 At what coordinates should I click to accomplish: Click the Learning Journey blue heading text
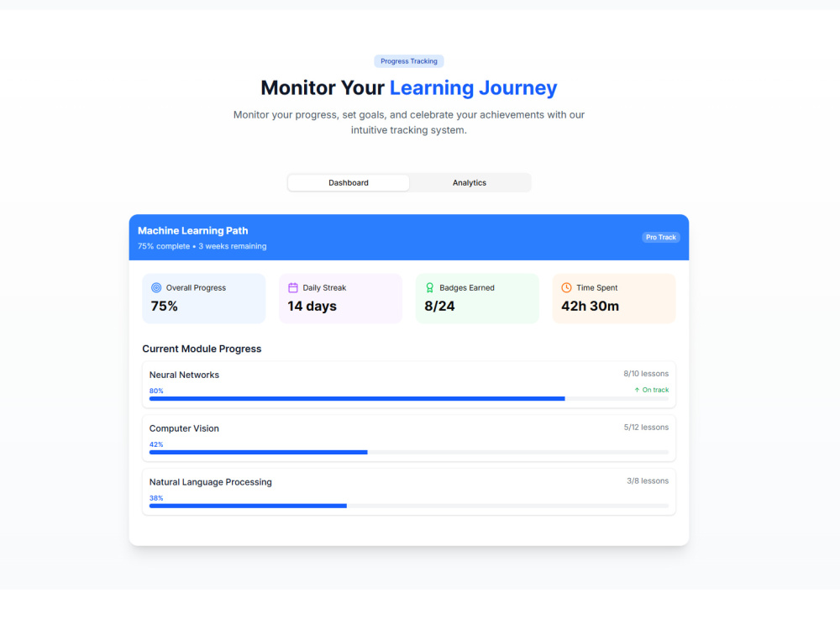pos(473,88)
